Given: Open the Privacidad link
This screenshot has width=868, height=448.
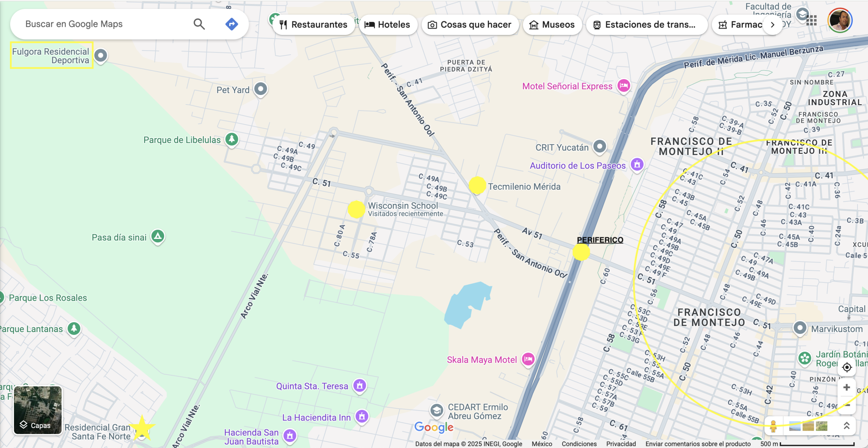Looking at the screenshot, I should click(x=621, y=444).
